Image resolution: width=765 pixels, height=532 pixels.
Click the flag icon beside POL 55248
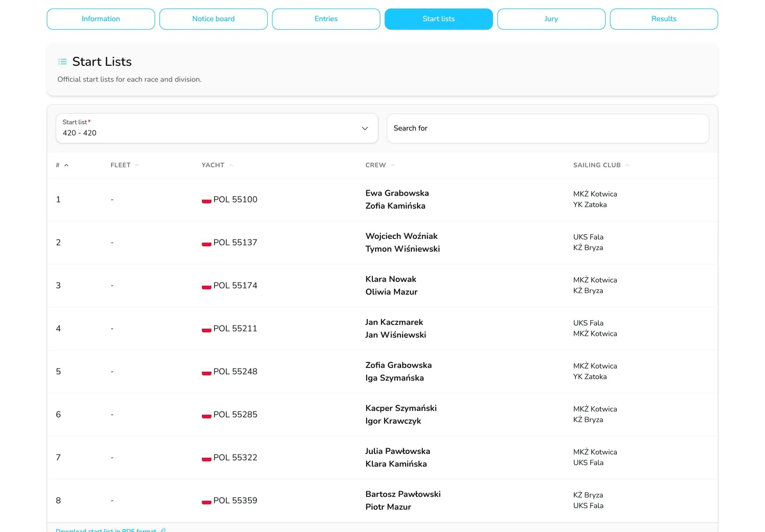pos(207,372)
